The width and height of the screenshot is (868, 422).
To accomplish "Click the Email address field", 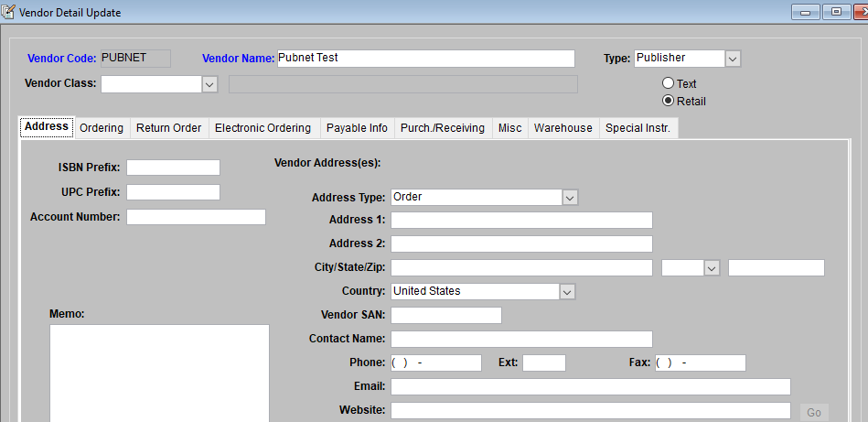I will click(x=590, y=386).
